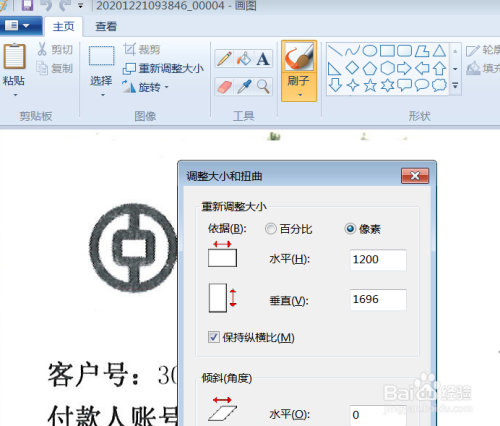Select the Rectangle shape
This screenshot has width=500, height=426.
coord(387,51)
